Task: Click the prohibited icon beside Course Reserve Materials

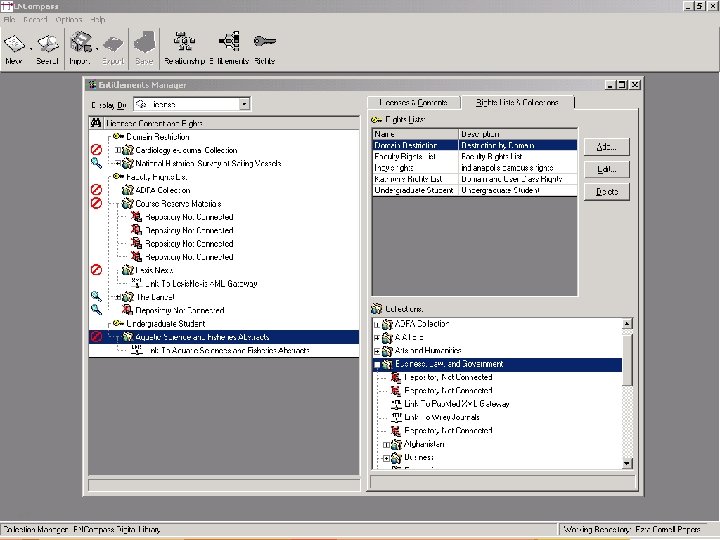Action: click(x=96, y=203)
